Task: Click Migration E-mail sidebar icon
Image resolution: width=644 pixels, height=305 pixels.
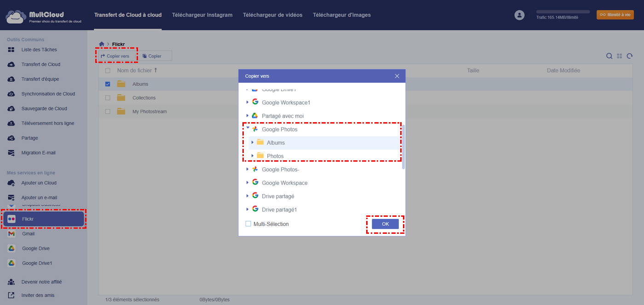Action: [x=11, y=152]
